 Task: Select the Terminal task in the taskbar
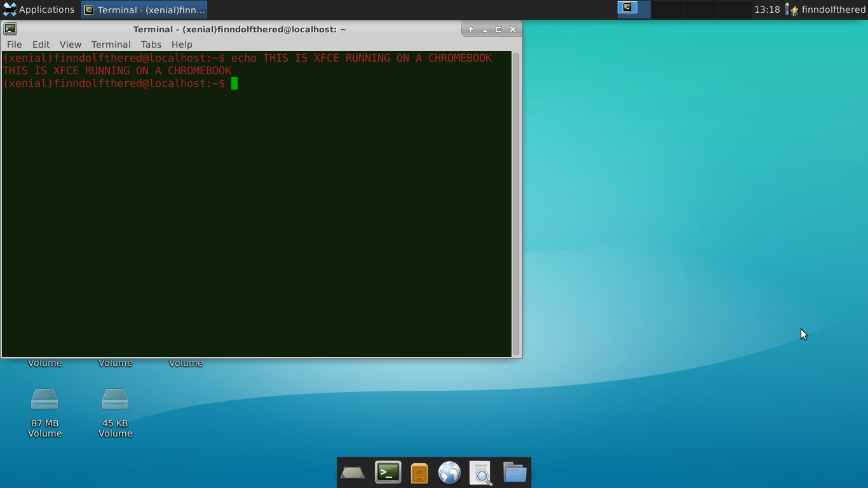click(x=143, y=10)
